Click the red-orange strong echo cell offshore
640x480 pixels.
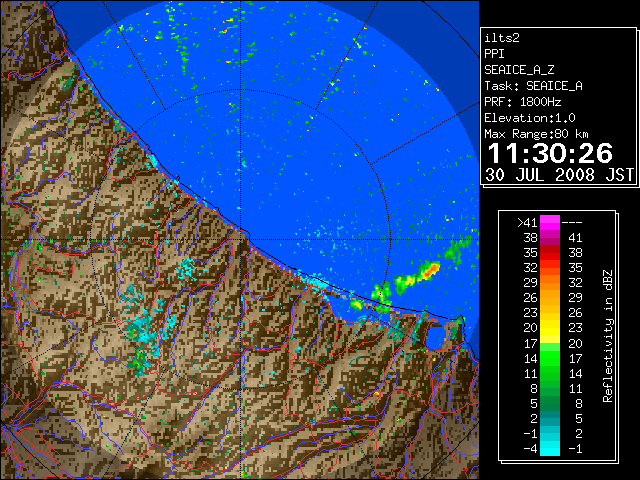[429, 272]
